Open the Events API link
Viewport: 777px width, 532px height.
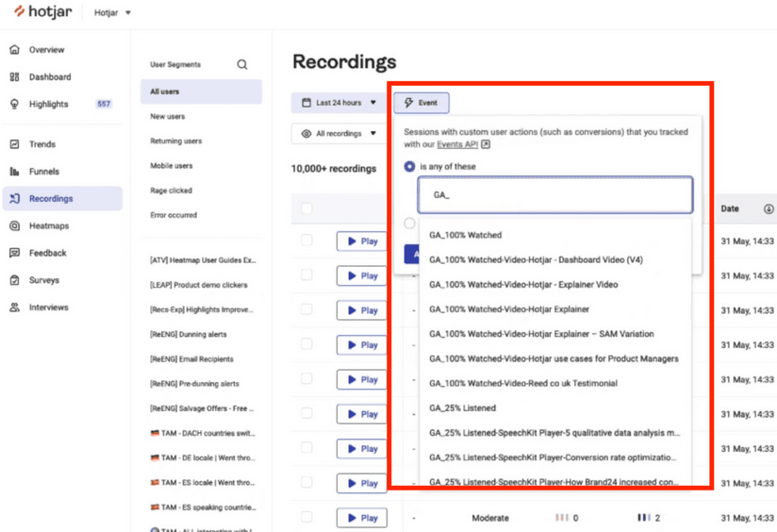click(457, 144)
